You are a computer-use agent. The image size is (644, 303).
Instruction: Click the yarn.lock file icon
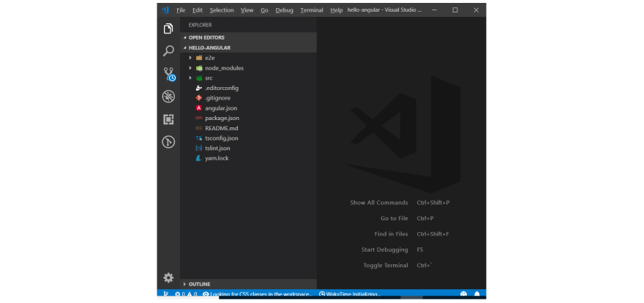click(199, 158)
